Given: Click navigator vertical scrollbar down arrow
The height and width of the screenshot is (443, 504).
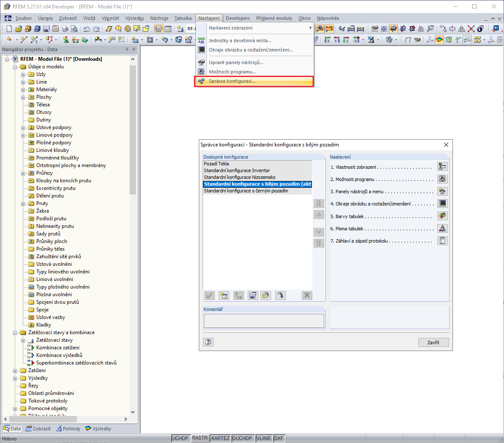Looking at the screenshot, I should [133, 412].
